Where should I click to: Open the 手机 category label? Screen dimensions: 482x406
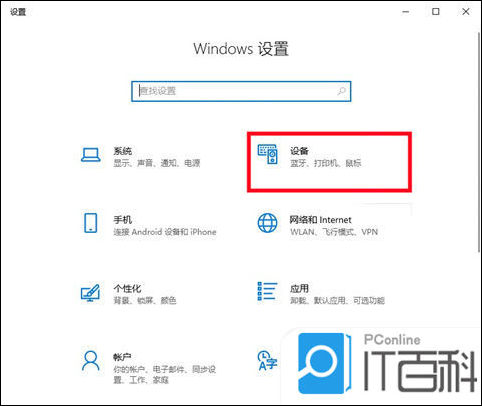[123, 220]
